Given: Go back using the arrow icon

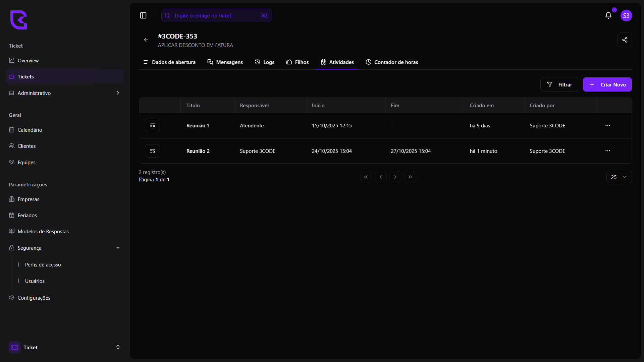Looking at the screenshot, I should click(146, 40).
